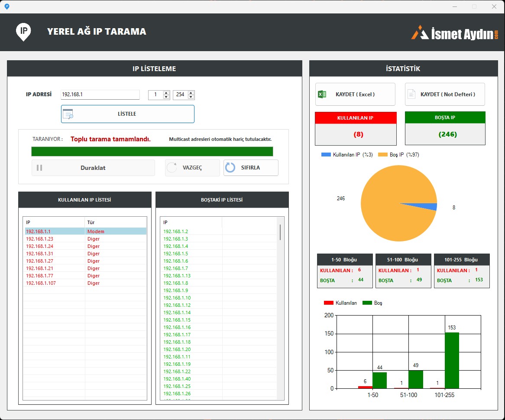Save results with KAYDET ( Not Defteri )

click(x=445, y=94)
